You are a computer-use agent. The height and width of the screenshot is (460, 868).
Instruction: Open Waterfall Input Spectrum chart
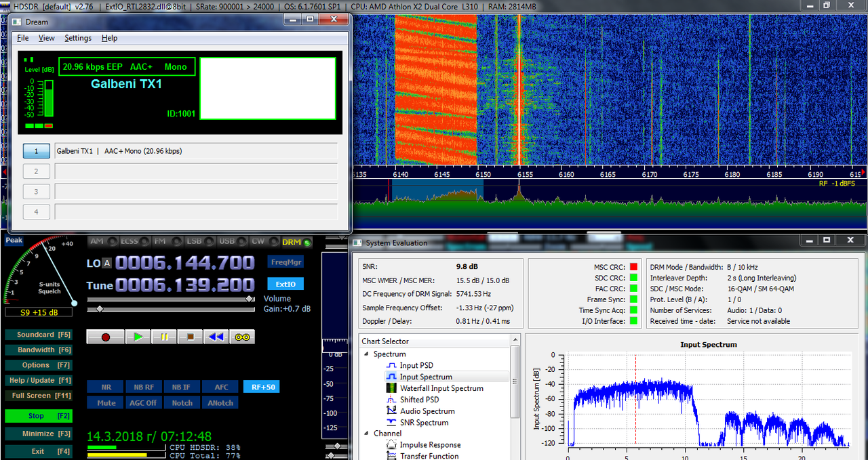tap(441, 388)
